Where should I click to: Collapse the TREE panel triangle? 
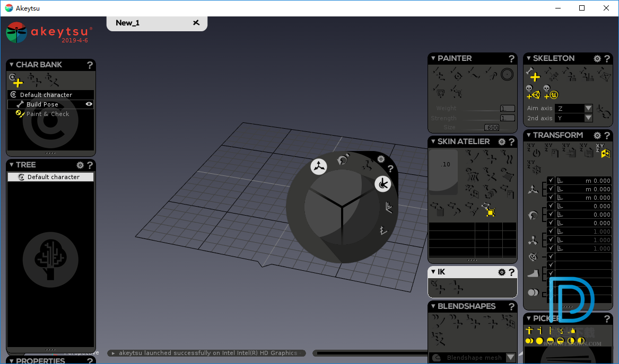click(12, 164)
